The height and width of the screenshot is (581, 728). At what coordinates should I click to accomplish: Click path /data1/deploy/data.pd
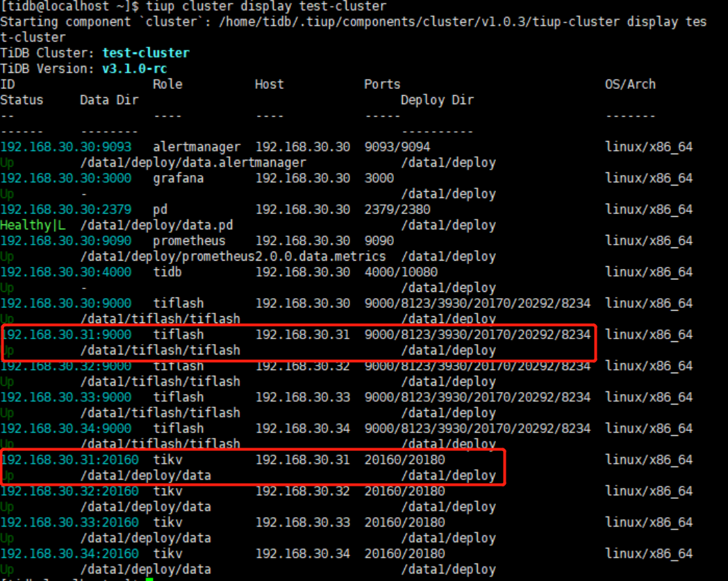click(x=157, y=225)
